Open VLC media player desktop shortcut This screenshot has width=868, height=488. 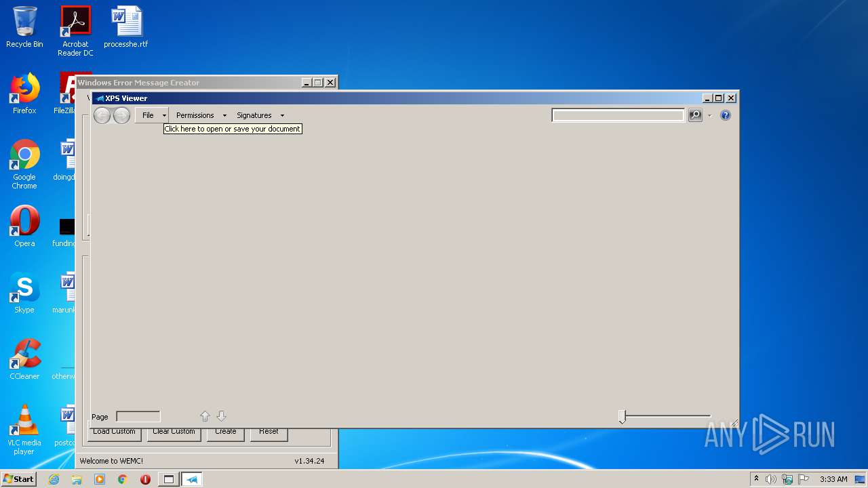[x=24, y=430]
